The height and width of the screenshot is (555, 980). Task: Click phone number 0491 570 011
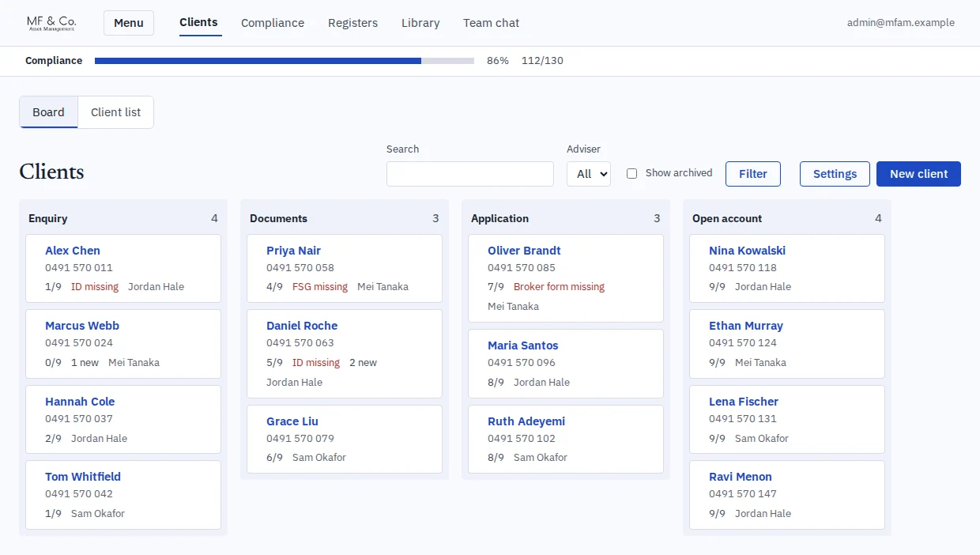[79, 268]
